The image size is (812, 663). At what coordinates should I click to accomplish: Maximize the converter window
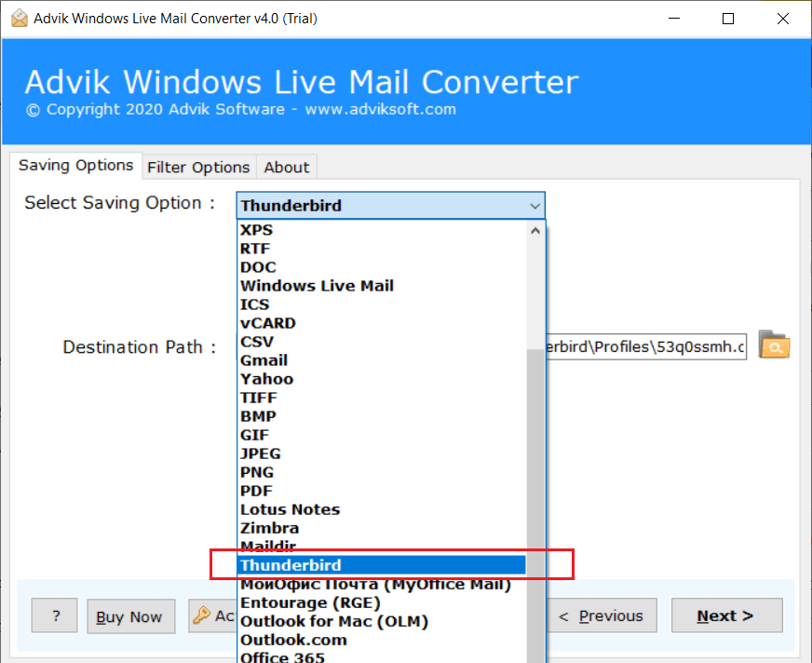click(x=728, y=19)
